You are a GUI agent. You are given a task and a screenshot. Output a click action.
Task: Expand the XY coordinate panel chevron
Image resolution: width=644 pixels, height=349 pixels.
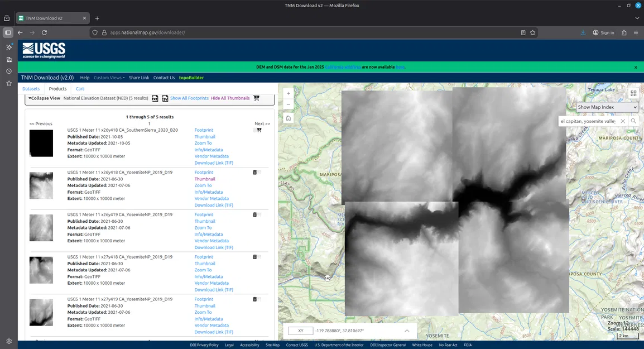coord(407,331)
